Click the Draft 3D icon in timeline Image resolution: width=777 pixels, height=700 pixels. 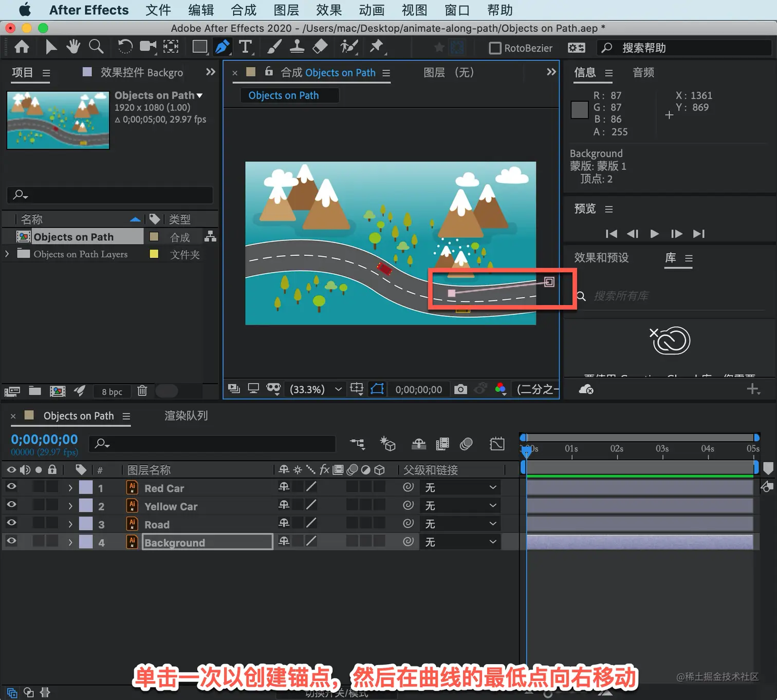tap(387, 444)
